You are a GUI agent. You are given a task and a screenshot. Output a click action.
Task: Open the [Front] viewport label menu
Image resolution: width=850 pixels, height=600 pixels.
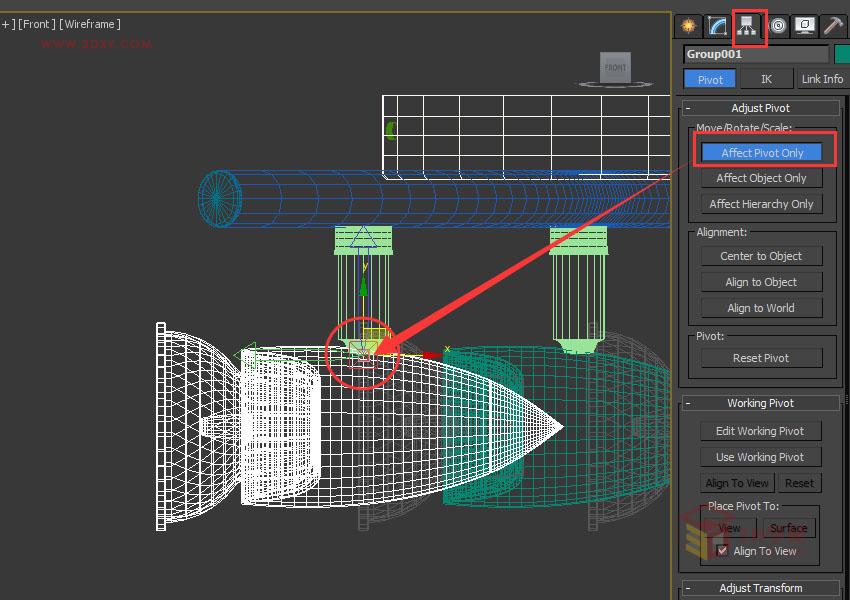click(x=36, y=24)
